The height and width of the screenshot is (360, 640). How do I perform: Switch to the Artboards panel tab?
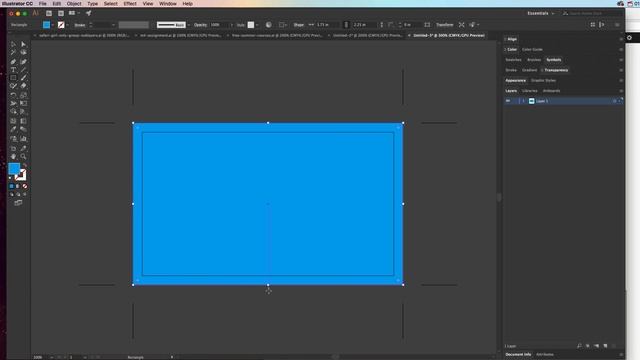pyautogui.click(x=551, y=91)
